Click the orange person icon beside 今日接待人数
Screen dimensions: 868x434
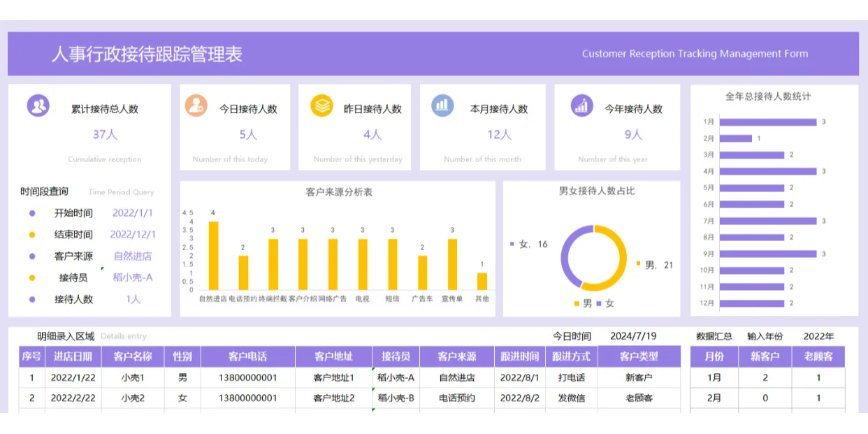pos(196,106)
